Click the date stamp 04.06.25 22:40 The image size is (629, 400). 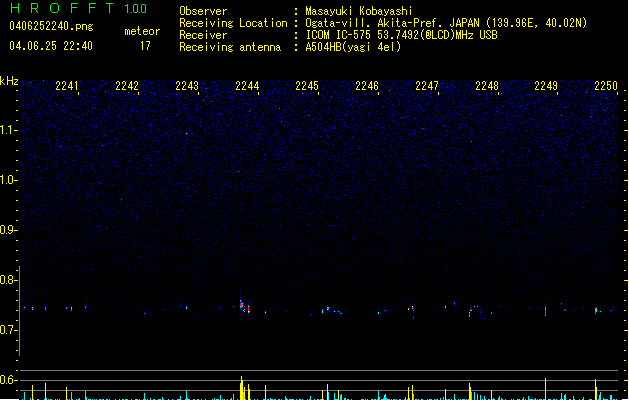(x=51, y=46)
